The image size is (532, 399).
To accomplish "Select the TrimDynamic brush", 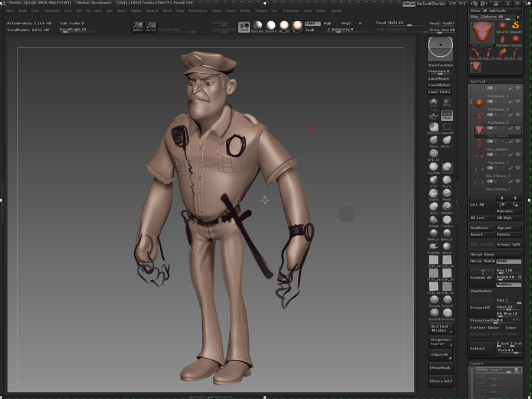I will coord(447,220).
